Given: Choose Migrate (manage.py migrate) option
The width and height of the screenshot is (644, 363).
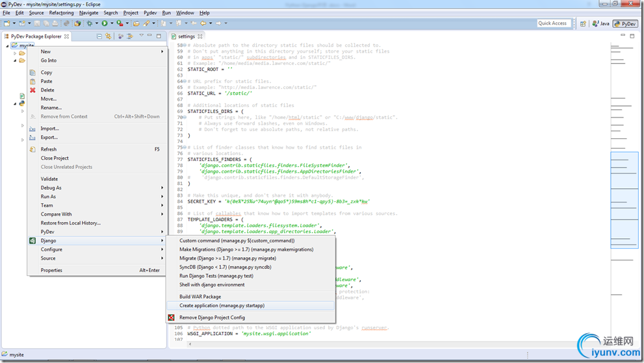Looking at the screenshot, I should [251, 258].
